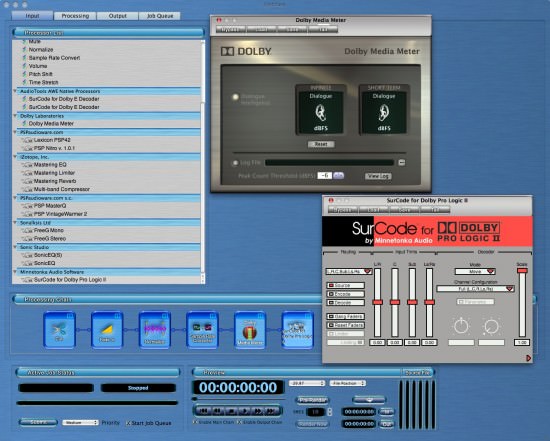Collapse the Dolby Laboratories processor group
The image size is (550, 441).
(x=15, y=115)
